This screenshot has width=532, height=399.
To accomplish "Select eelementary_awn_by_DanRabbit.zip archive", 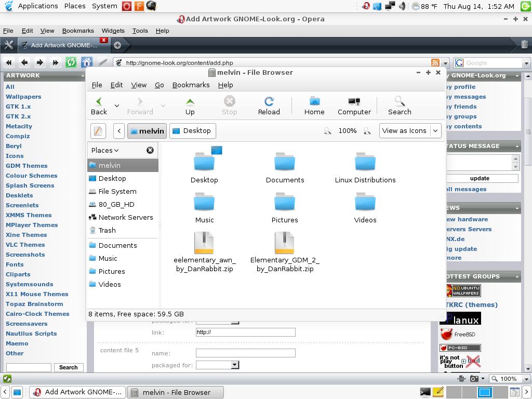I will [x=204, y=252].
